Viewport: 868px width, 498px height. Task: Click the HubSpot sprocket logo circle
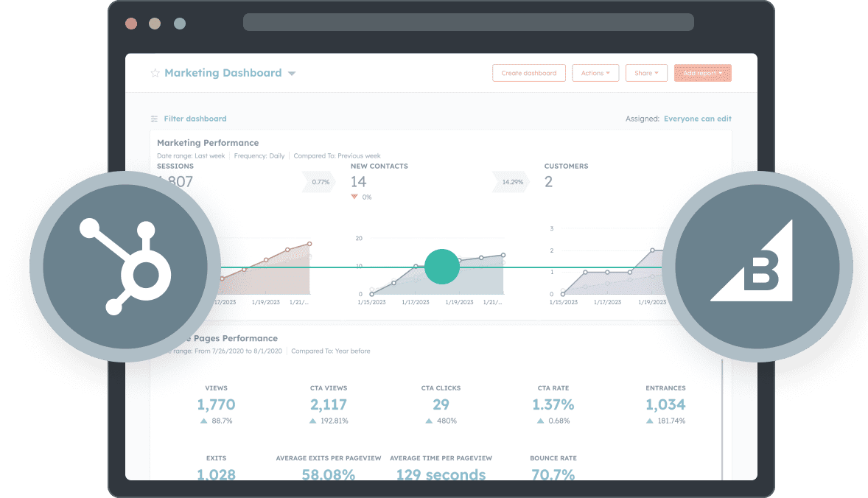coord(125,267)
